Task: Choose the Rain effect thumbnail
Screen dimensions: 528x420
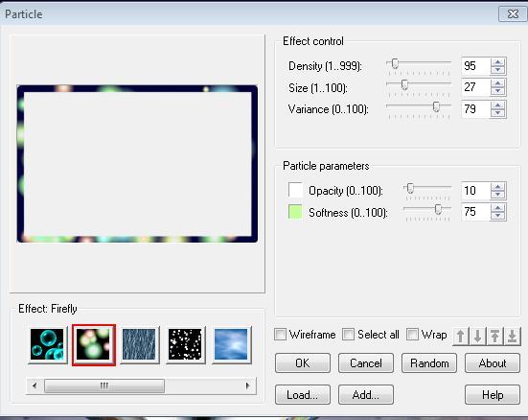Action: [139, 344]
